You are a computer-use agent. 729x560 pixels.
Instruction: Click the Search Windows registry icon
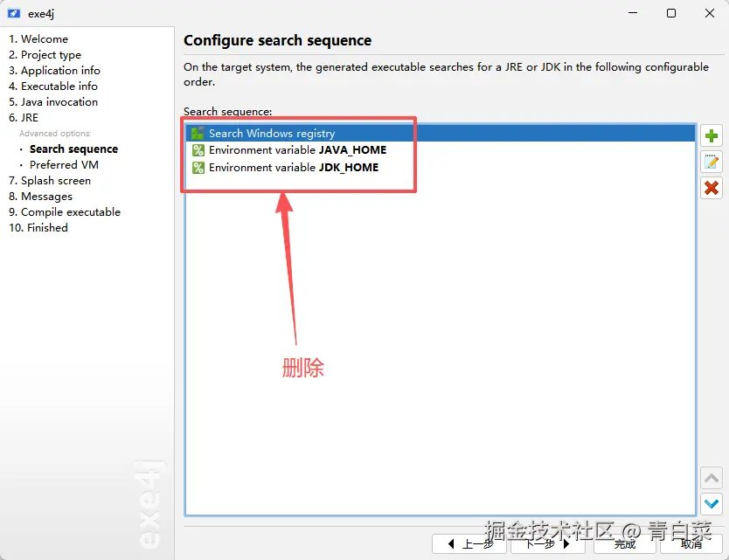(198, 134)
